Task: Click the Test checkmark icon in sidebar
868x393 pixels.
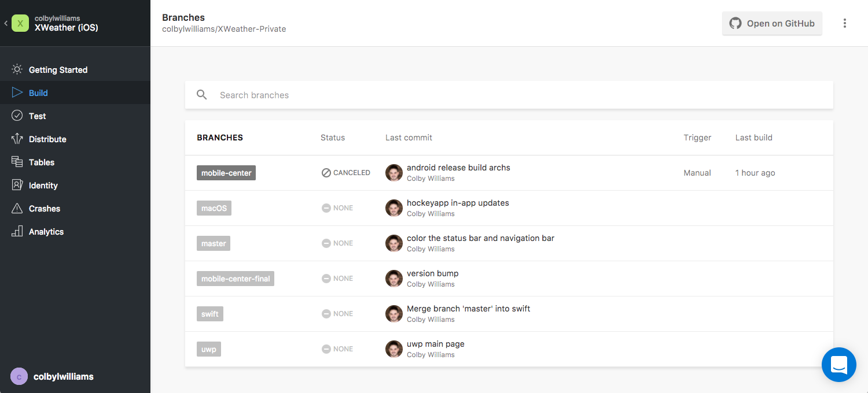Action: click(17, 116)
